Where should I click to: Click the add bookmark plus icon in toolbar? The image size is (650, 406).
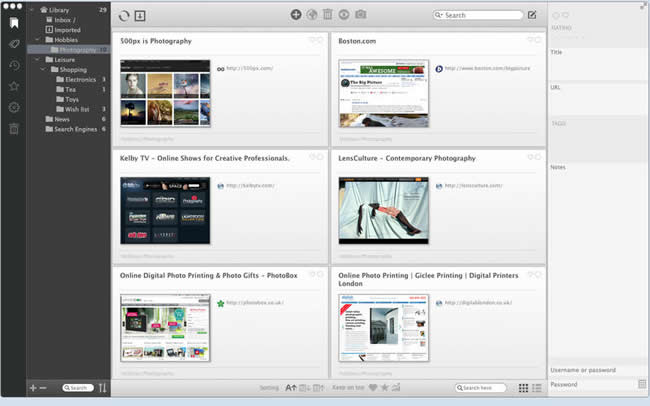pyautogui.click(x=295, y=15)
